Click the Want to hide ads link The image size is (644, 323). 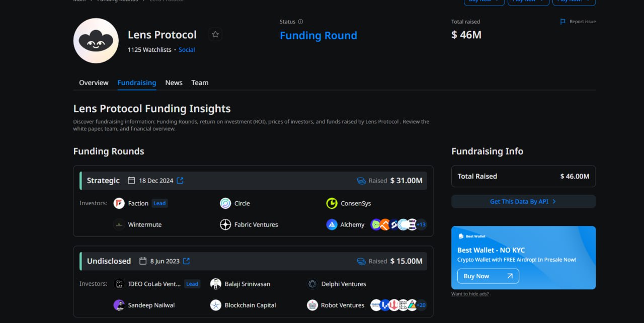[470, 294]
